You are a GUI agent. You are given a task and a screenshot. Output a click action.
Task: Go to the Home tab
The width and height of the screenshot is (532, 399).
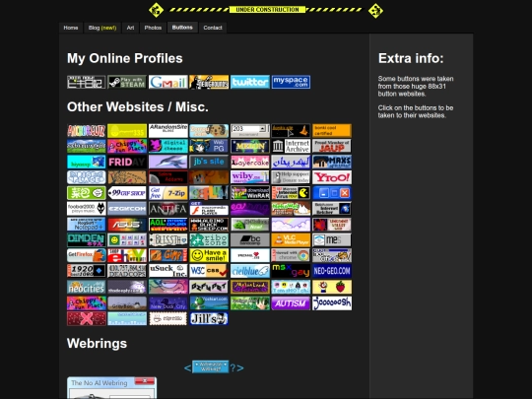(71, 28)
